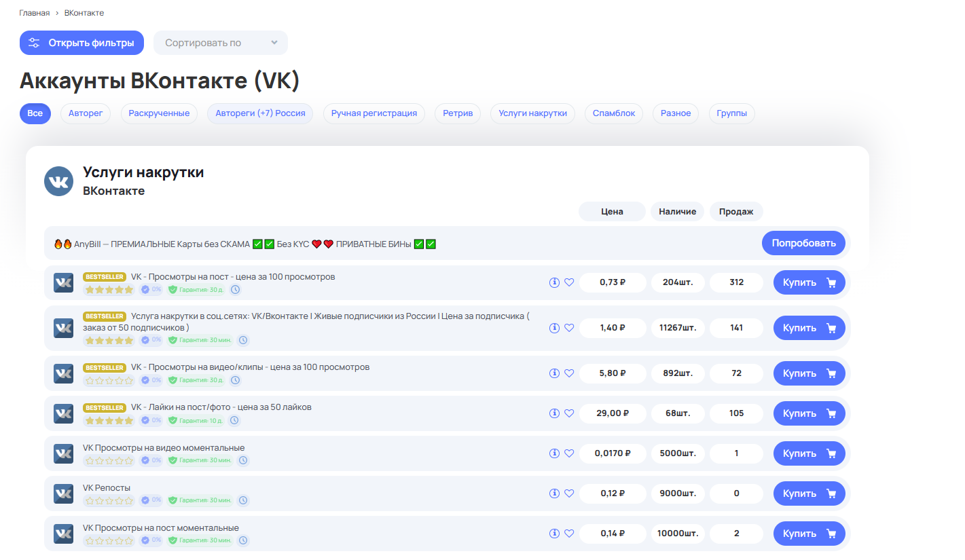
Task: Open VK - Лайки на пост/фото listing title
Action: click(221, 407)
